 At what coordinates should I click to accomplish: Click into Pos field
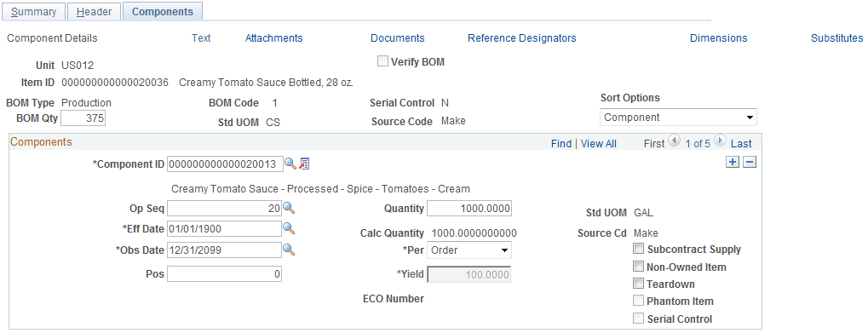point(224,274)
